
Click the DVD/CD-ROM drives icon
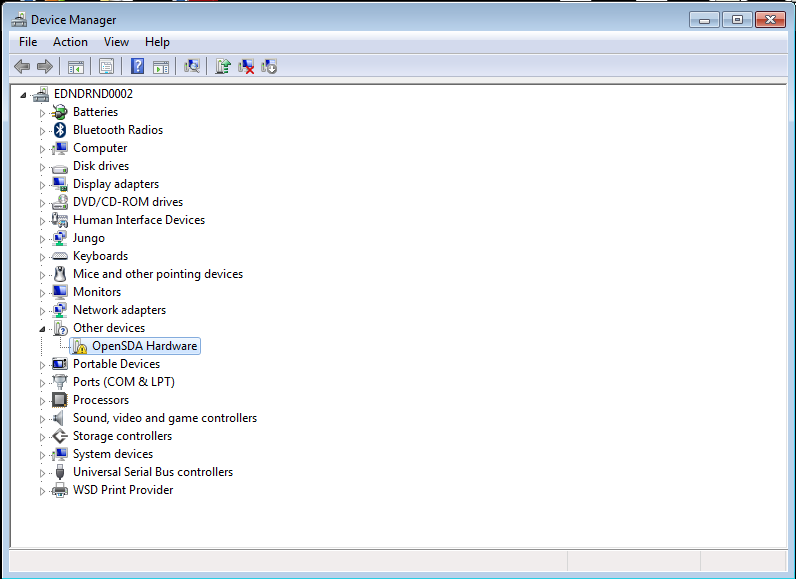pyautogui.click(x=60, y=202)
